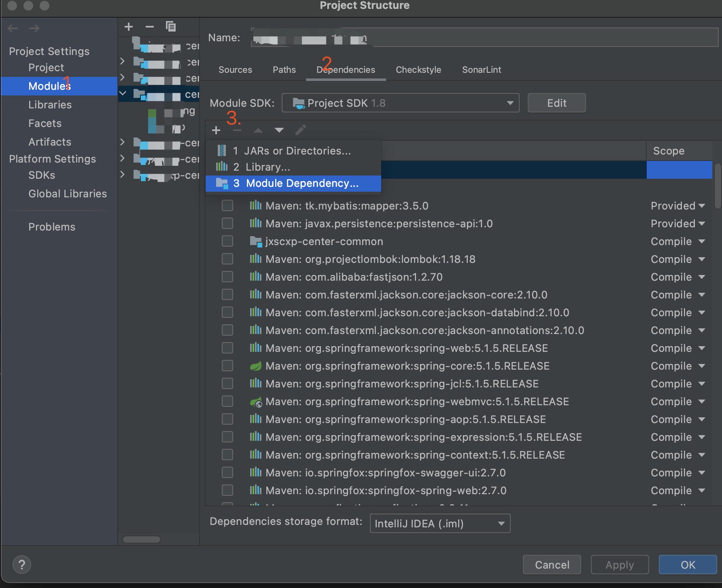Open Artifacts settings section
Viewport: 722px width, 588px height.
coord(50,142)
